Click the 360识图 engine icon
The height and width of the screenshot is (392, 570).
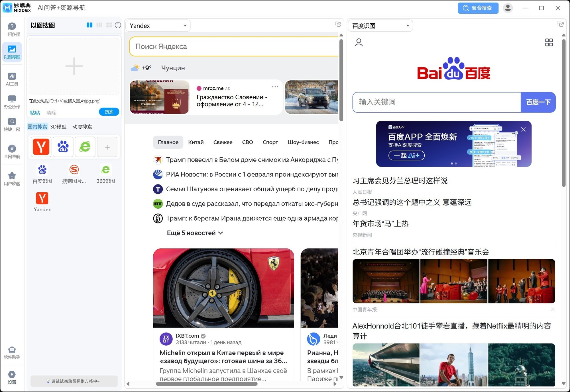105,170
